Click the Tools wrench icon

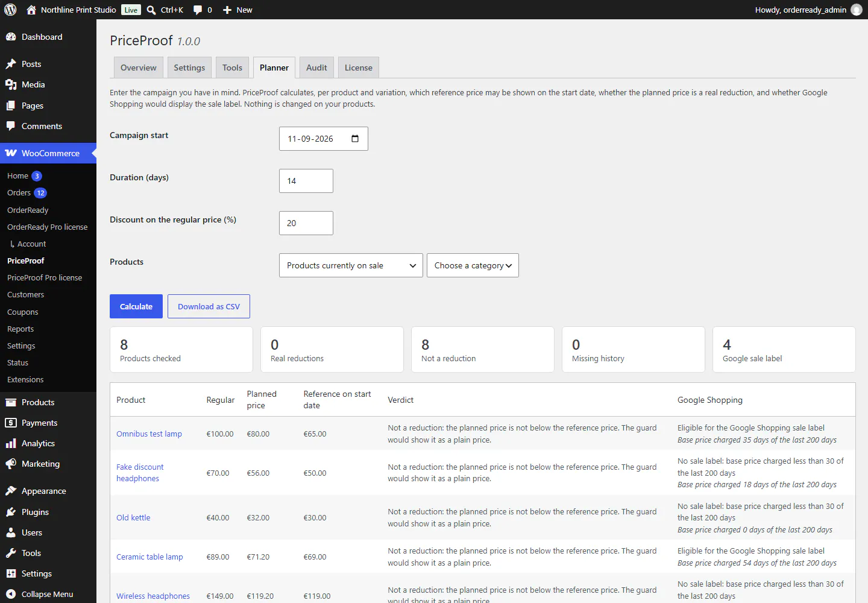tap(11, 553)
